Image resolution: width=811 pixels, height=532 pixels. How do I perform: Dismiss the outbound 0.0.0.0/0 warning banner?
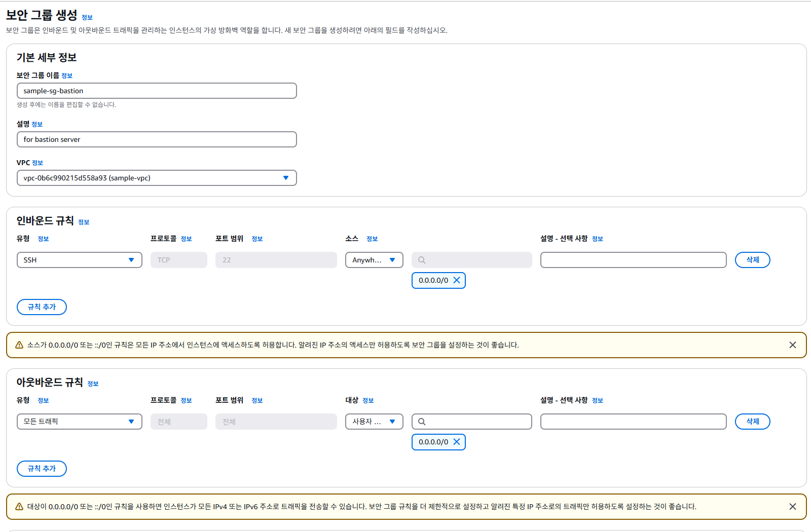tap(793, 507)
